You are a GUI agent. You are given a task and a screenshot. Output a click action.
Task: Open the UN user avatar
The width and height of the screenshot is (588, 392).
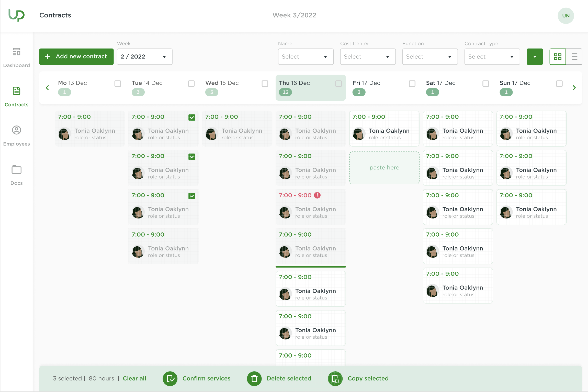pos(566,16)
